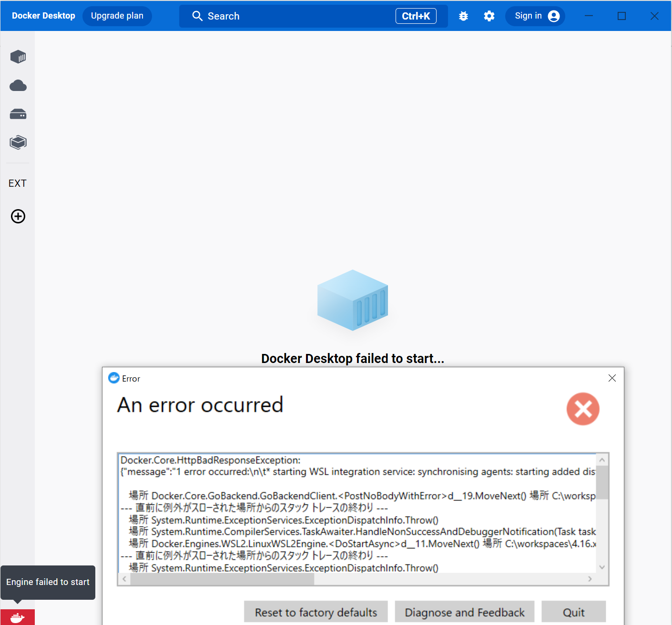Click Reset to factory defaults
The height and width of the screenshot is (625, 672).
coord(316,612)
